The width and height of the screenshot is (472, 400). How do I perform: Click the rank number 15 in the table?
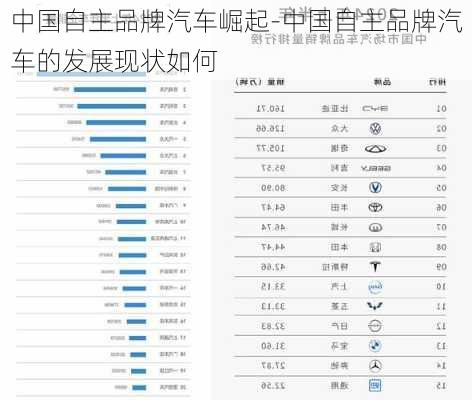coord(441,386)
